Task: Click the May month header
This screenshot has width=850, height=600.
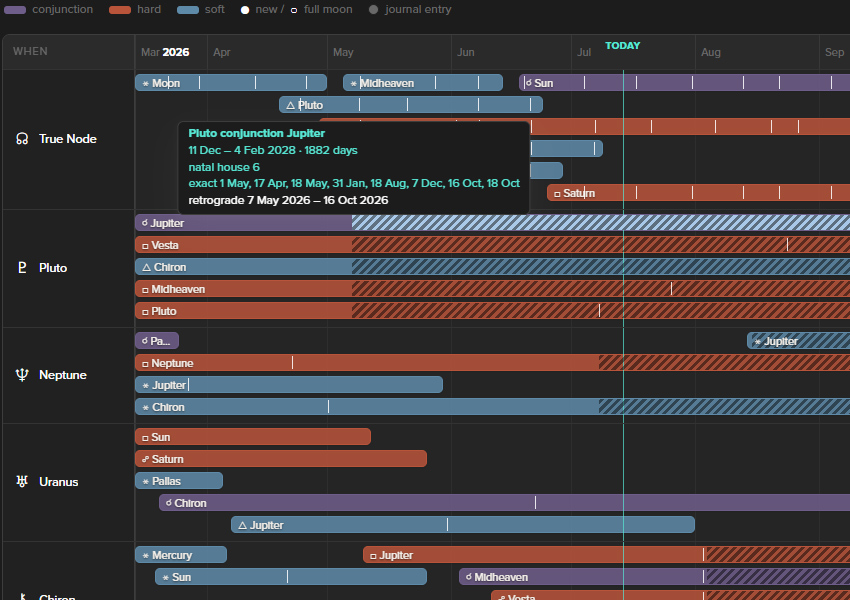Action: (343, 53)
